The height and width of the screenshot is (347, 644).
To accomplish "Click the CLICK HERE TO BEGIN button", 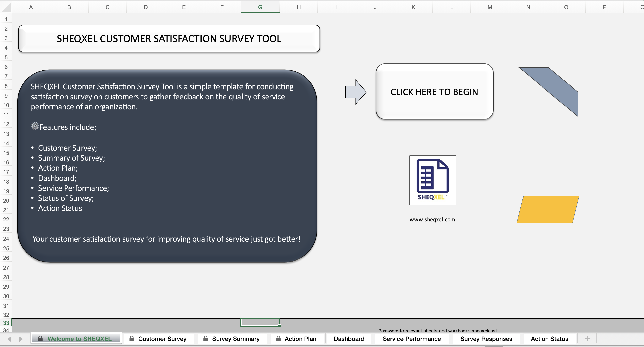I will click(434, 92).
